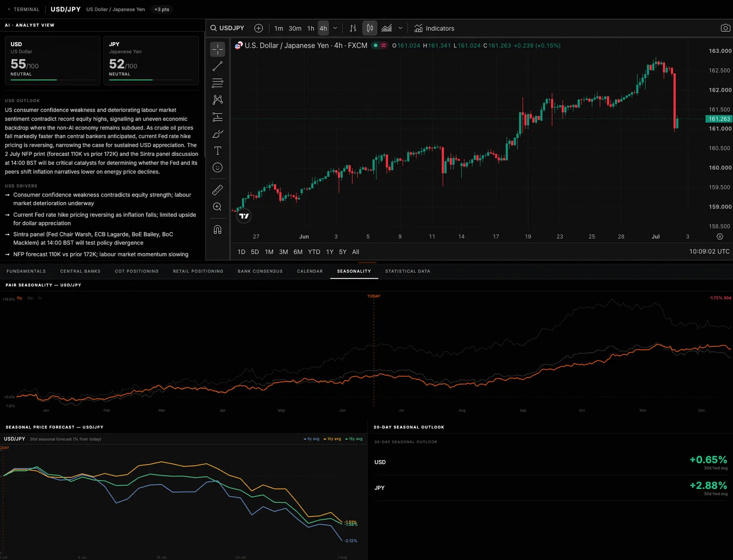Open the Fibonacci retracement tool
Image resolution: width=733 pixels, height=560 pixels.
(218, 83)
